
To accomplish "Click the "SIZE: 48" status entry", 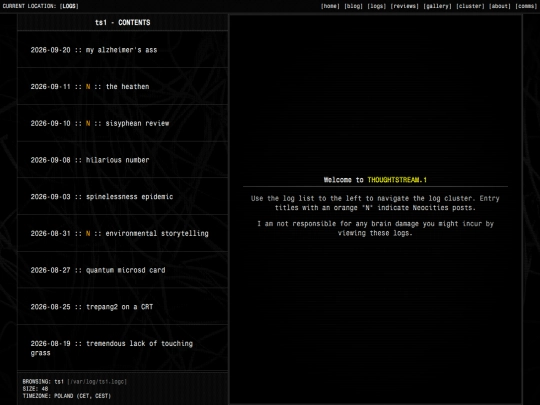I will pos(35,389).
